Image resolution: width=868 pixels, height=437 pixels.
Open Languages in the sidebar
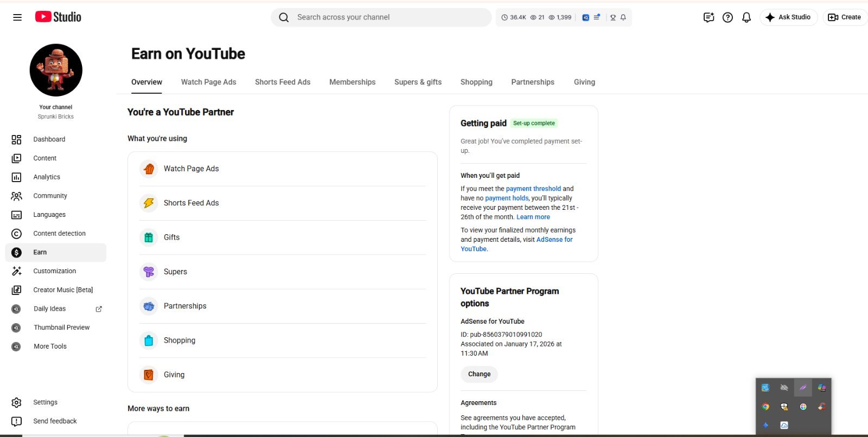coord(56,215)
